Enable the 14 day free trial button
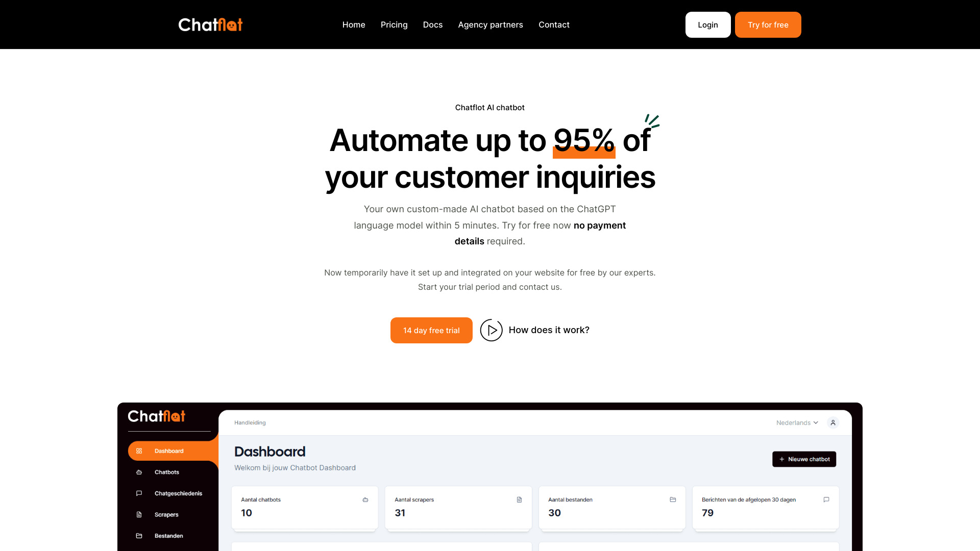 [x=431, y=330]
